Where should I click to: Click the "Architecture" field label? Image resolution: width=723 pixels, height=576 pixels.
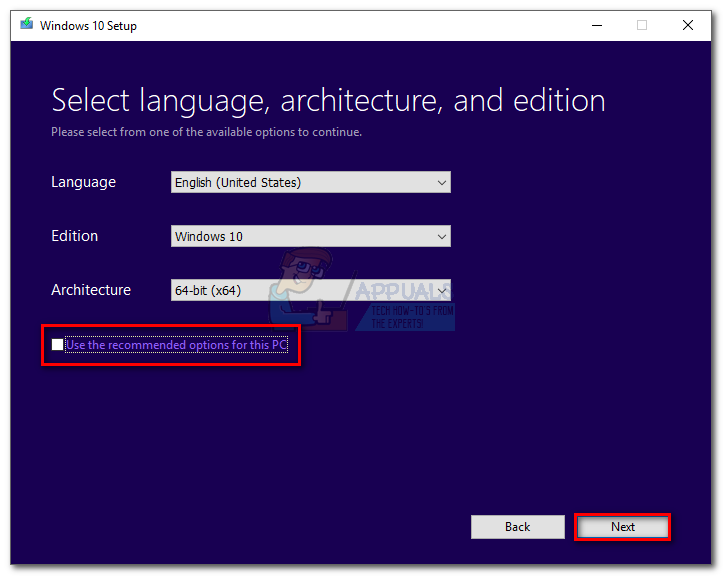[91, 290]
